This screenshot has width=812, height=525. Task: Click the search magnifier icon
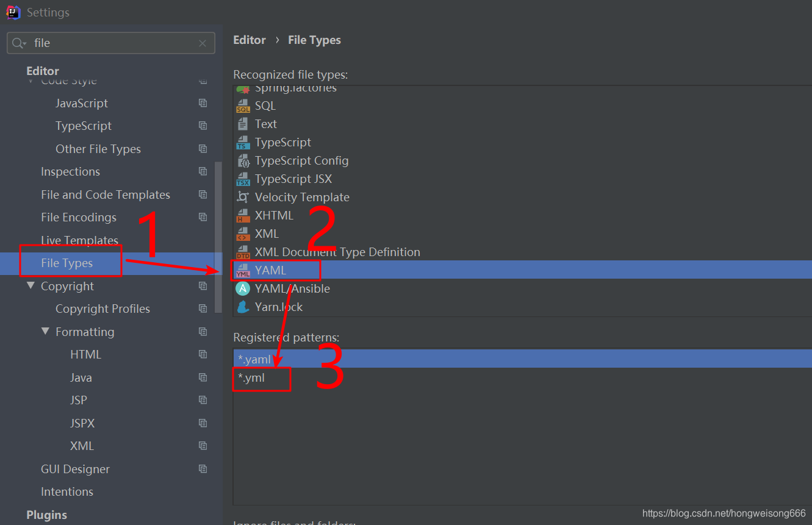[x=19, y=43]
